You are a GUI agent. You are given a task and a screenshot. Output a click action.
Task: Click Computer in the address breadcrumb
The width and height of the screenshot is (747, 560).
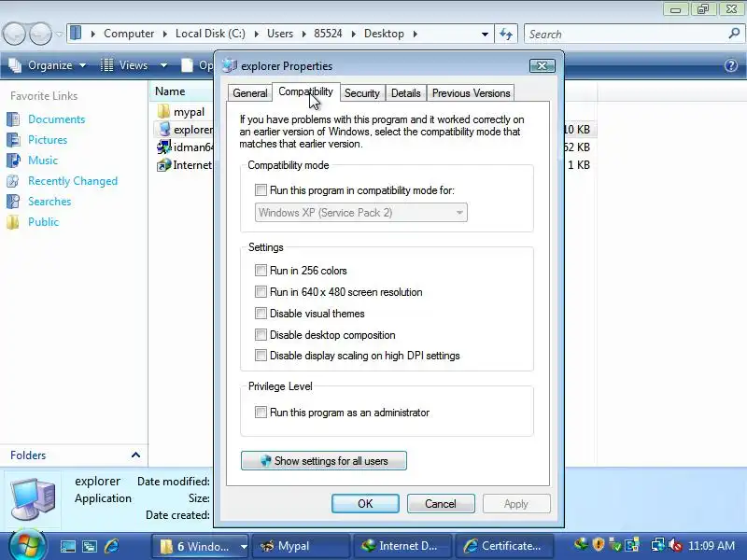click(129, 34)
